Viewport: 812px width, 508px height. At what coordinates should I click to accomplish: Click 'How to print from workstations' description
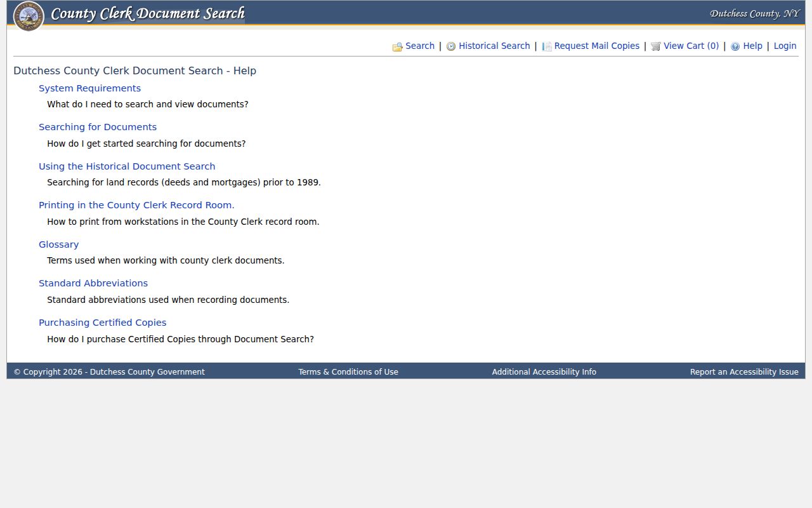pyautogui.click(x=183, y=222)
